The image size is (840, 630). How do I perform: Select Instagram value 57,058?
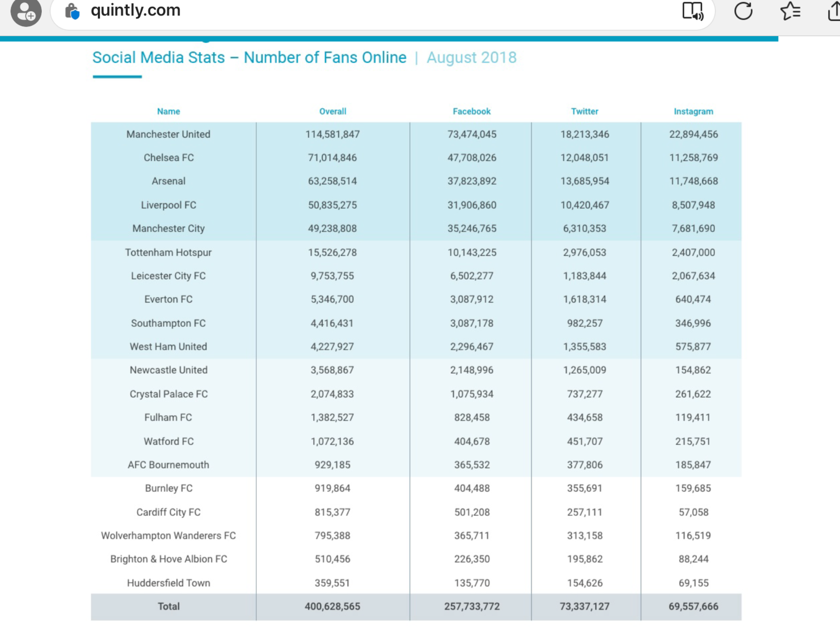point(693,512)
